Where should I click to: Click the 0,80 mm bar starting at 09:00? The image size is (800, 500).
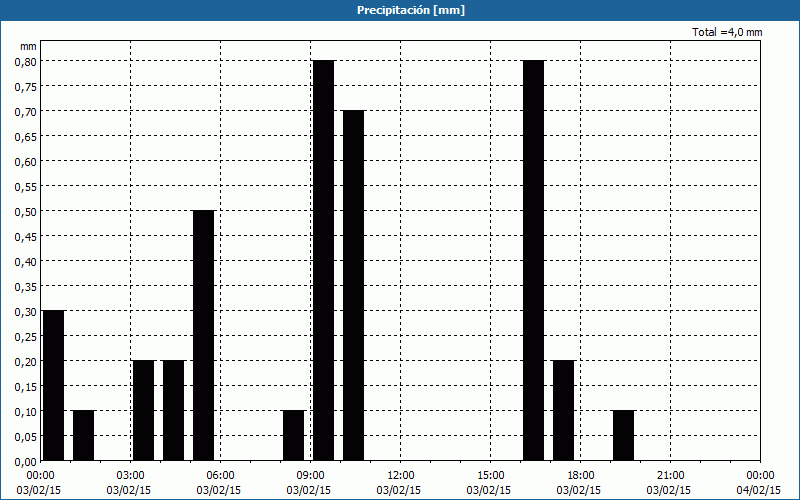coord(323,261)
